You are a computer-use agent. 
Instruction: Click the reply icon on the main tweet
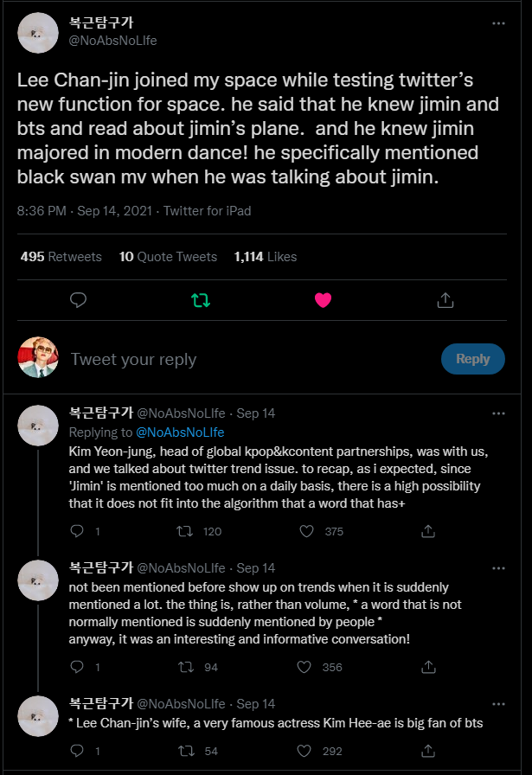(78, 300)
